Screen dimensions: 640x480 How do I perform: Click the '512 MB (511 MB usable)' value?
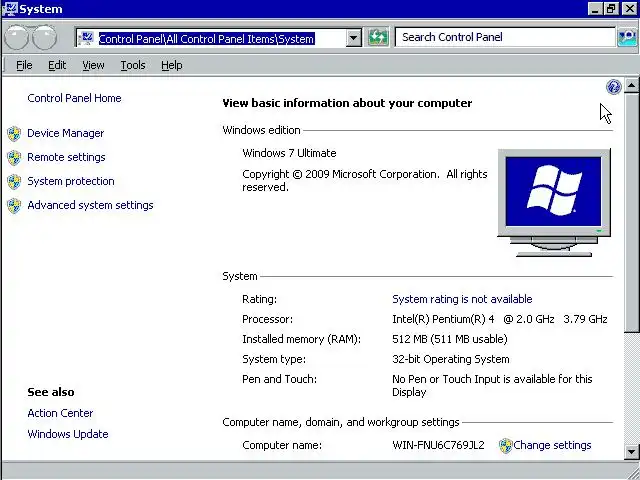[x=450, y=339]
